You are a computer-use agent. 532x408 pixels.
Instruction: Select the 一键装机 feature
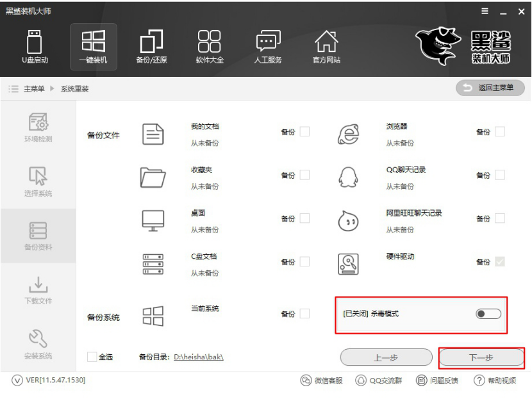click(x=94, y=46)
